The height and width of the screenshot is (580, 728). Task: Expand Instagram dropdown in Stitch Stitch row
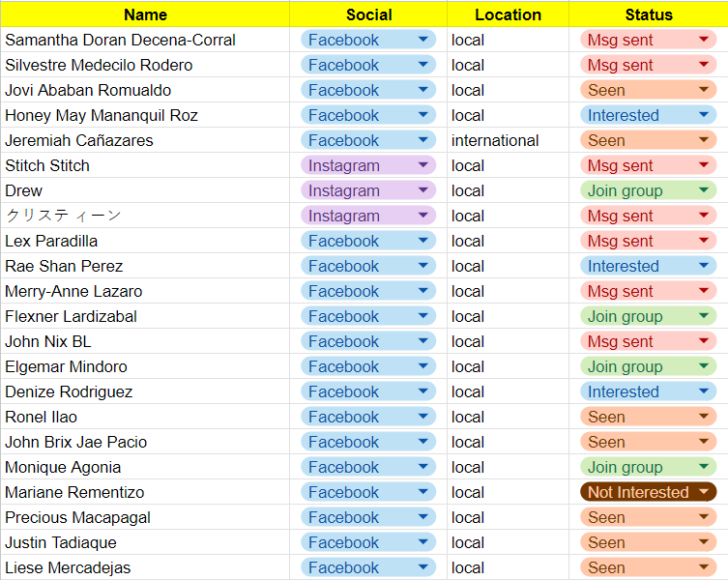click(x=422, y=165)
